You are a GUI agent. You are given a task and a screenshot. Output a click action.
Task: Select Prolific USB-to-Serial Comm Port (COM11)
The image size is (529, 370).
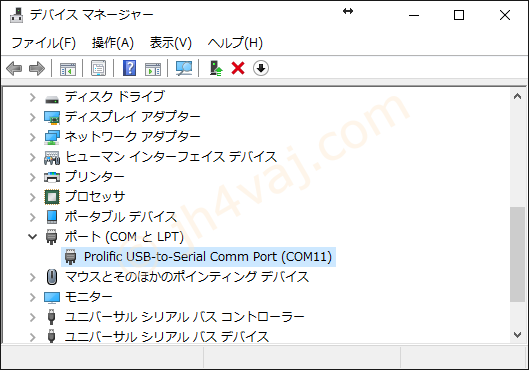point(198,257)
